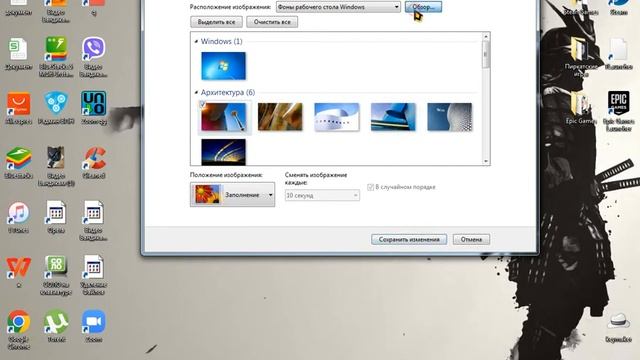
Task: Click the wallpaper list scrollbar down arrow
Action: pos(486,161)
